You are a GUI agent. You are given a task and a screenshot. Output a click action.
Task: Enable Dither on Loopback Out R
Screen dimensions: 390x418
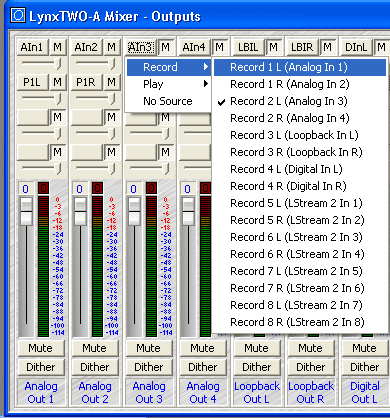click(311, 367)
